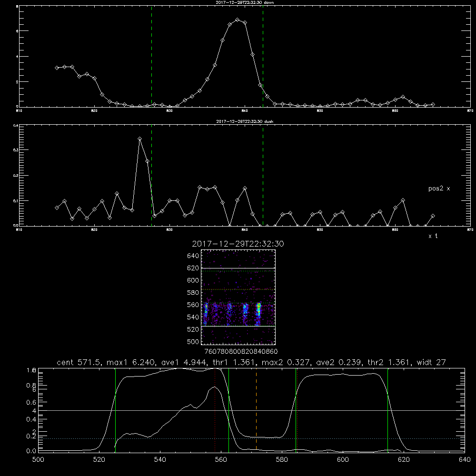The width and height of the screenshot is (476, 476).
Task: Click the '2017-12-29T22:32:30 dawn' plot title
Action: click(x=245, y=2)
